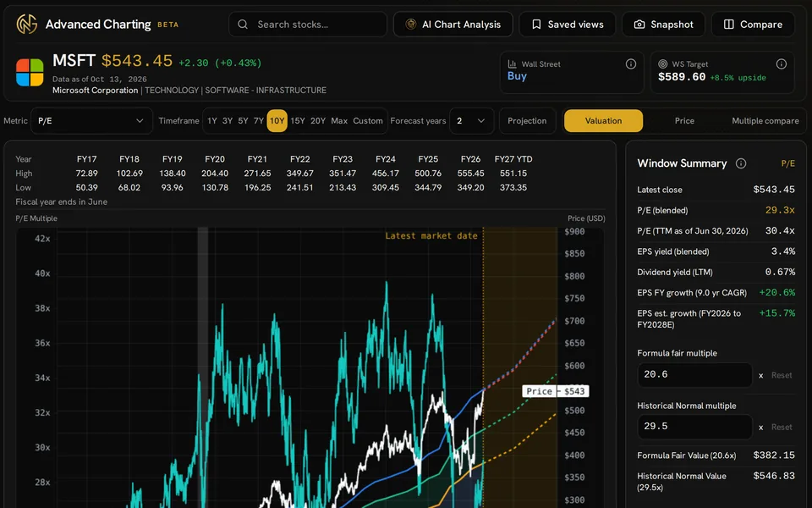Edit the Historical Normal multiple field
812x508 pixels.
click(x=694, y=427)
